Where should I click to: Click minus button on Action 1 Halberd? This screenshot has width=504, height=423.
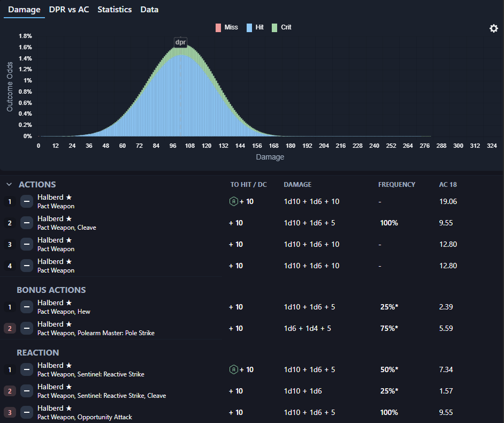click(x=27, y=201)
